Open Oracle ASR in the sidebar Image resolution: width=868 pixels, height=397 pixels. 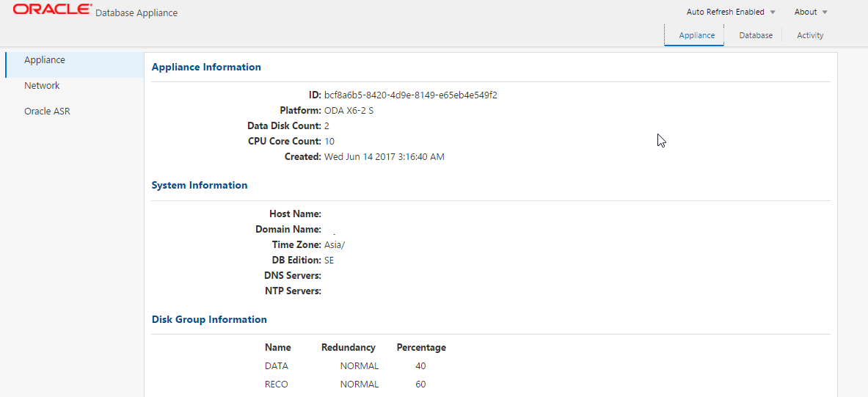(x=47, y=112)
